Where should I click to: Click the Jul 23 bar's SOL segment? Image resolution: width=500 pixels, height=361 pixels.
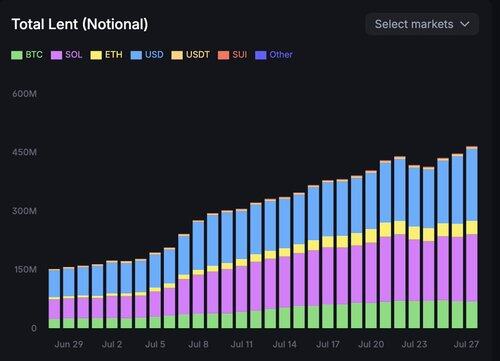pyautogui.click(x=414, y=270)
